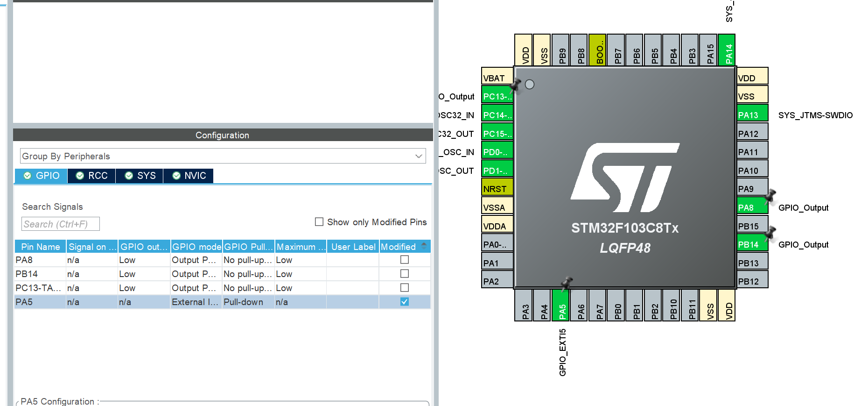The image size is (868, 406).
Task: Click the SYS_JTMS-SWDIO signal label
Action: (815, 115)
